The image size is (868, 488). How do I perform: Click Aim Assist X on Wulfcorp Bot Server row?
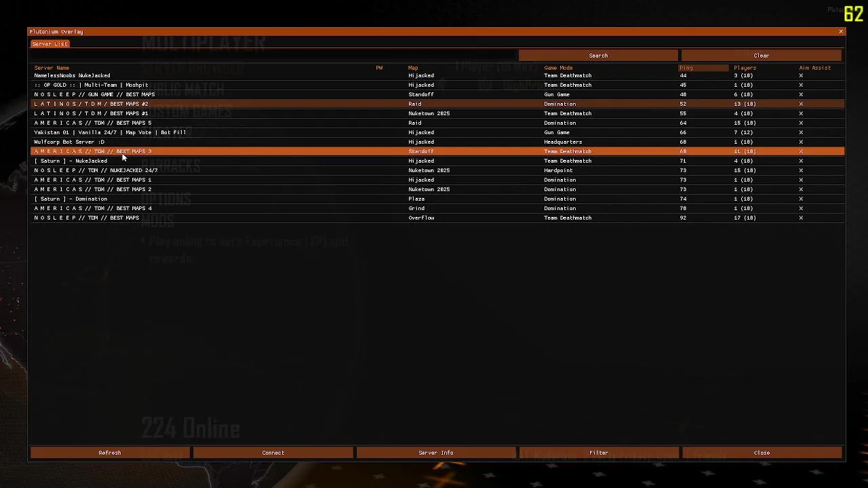[801, 142]
